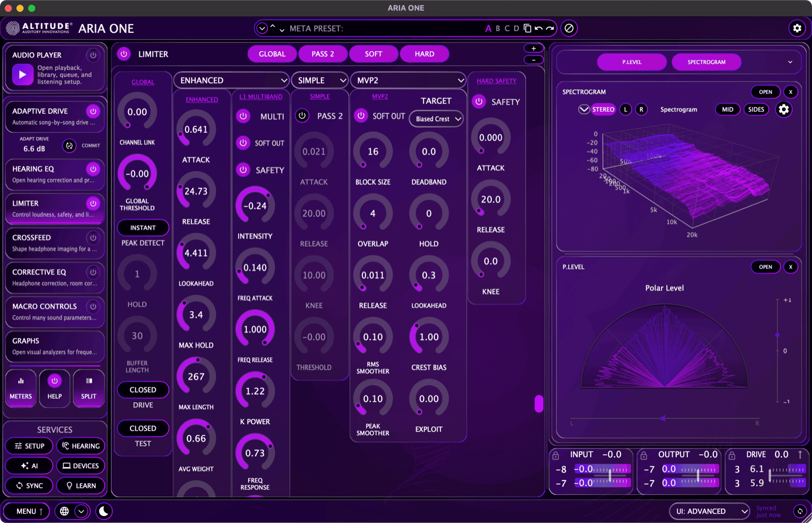
Task: Click the copy preset icon
Action: click(528, 28)
